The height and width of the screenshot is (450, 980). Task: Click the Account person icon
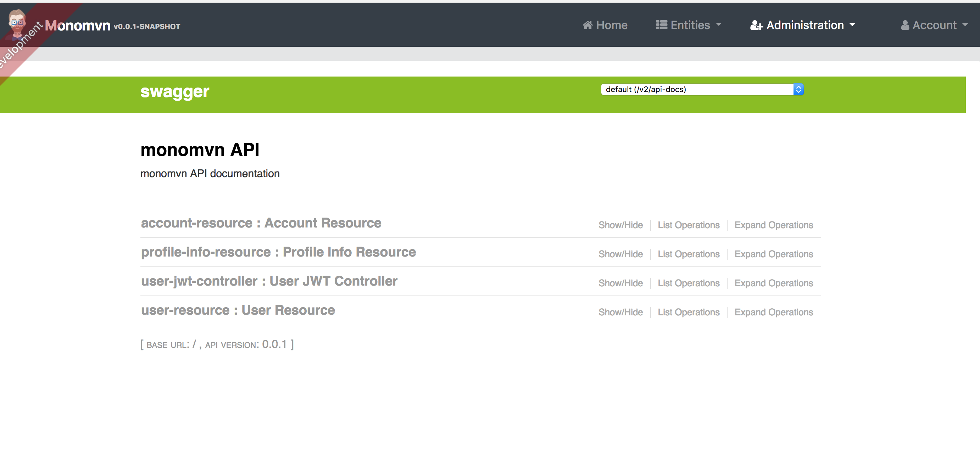click(906, 25)
